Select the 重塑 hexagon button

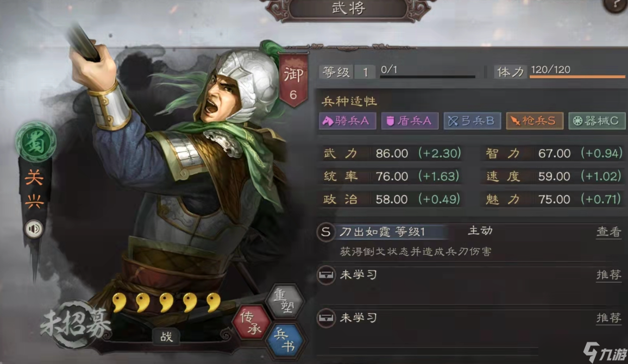click(x=284, y=301)
